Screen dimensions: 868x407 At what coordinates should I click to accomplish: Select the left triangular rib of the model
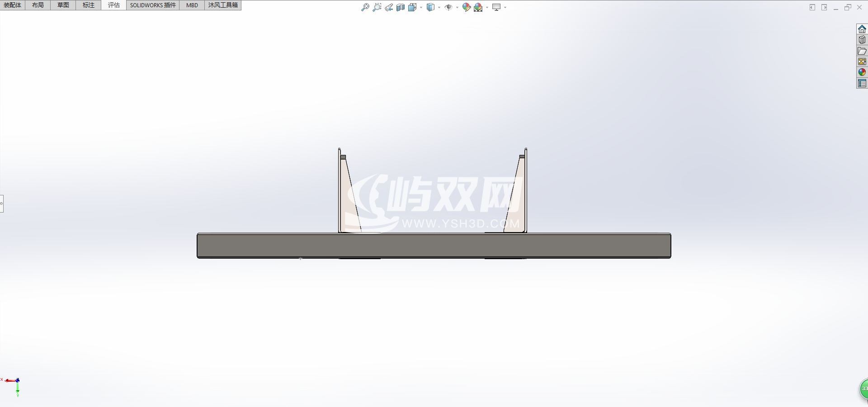pyautogui.click(x=349, y=203)
